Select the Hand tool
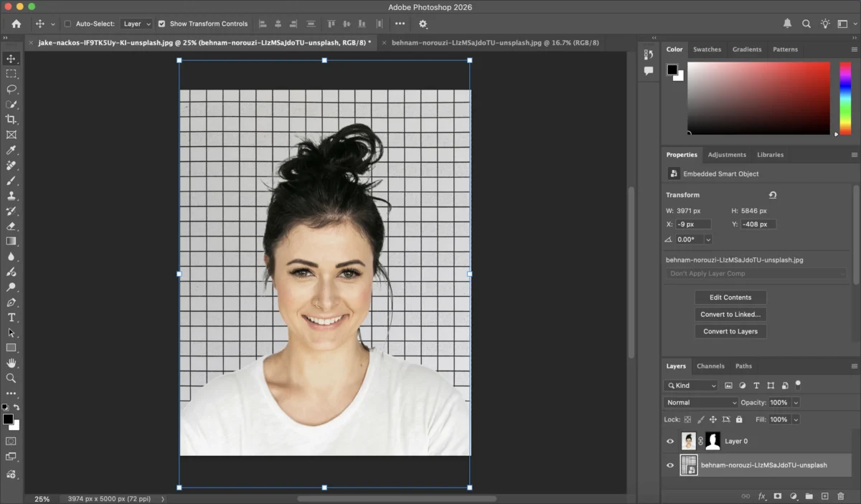861x504 pixels. pyautogui.click(x=11, y=363)
